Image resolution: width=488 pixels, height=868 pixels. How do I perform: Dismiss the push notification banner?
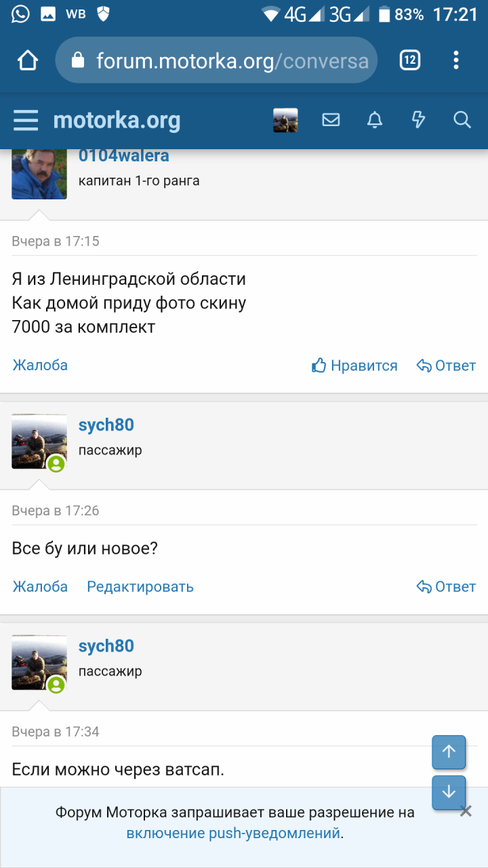[466, 811]
